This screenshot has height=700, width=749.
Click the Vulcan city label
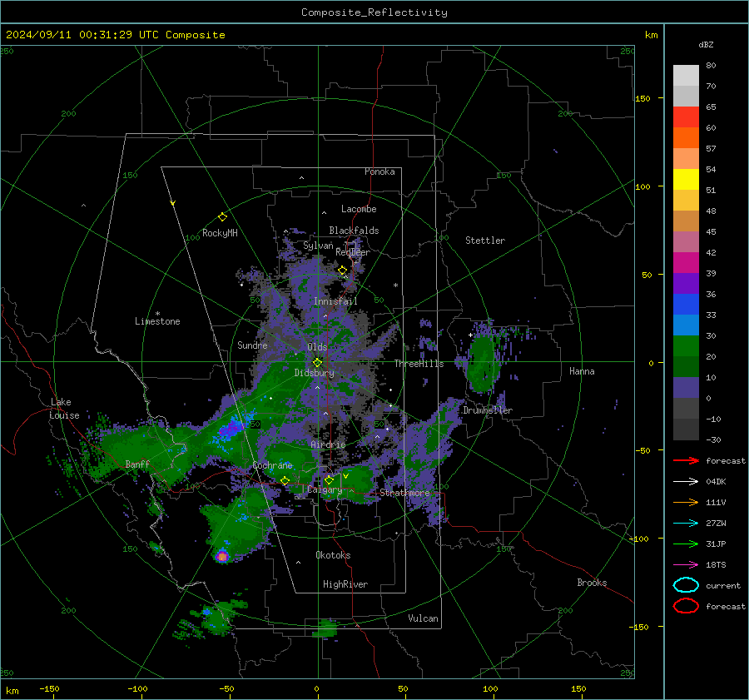[424, 618]
